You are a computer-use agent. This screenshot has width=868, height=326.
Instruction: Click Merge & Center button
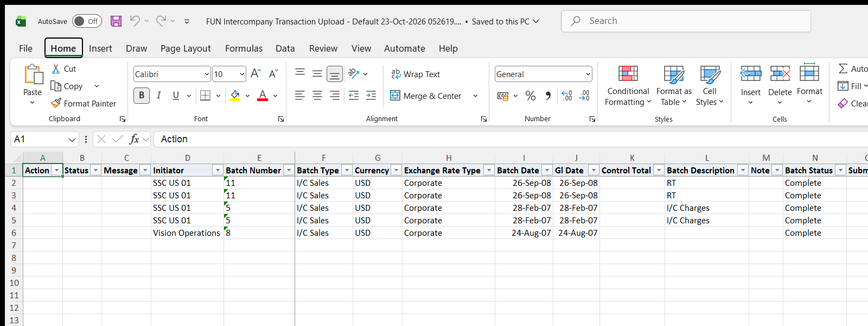click(x=426, y=96)
